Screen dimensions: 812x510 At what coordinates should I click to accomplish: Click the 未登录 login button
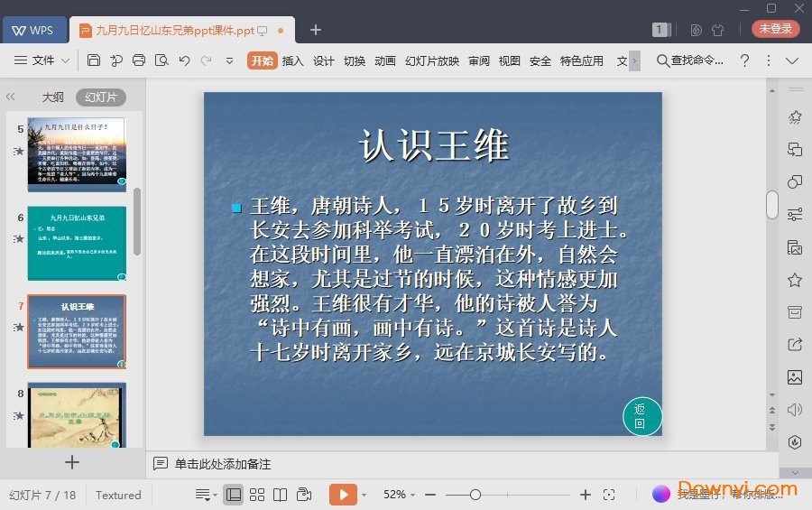775,29
